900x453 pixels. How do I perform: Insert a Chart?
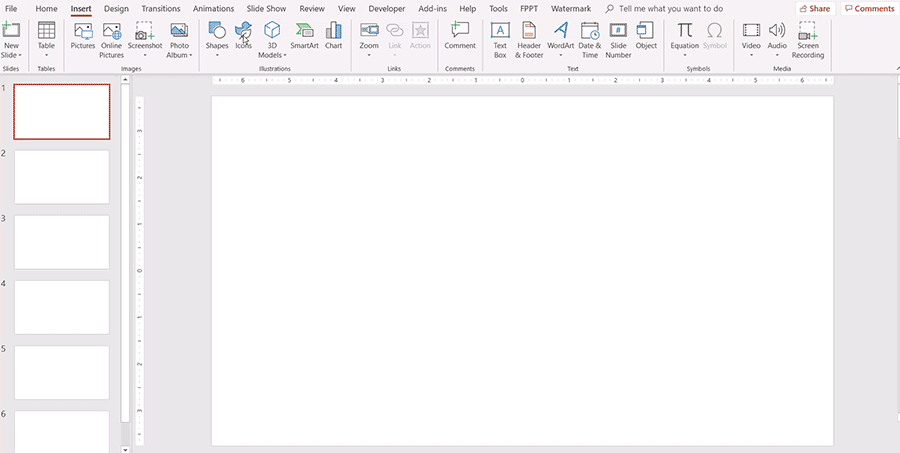333,36
